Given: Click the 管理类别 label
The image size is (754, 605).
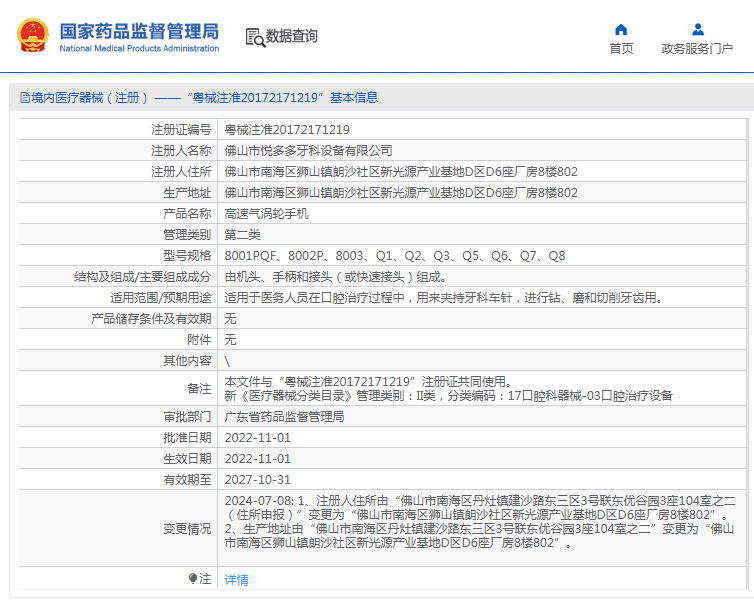Looking at the screenshot, I should tap(187, 235).
